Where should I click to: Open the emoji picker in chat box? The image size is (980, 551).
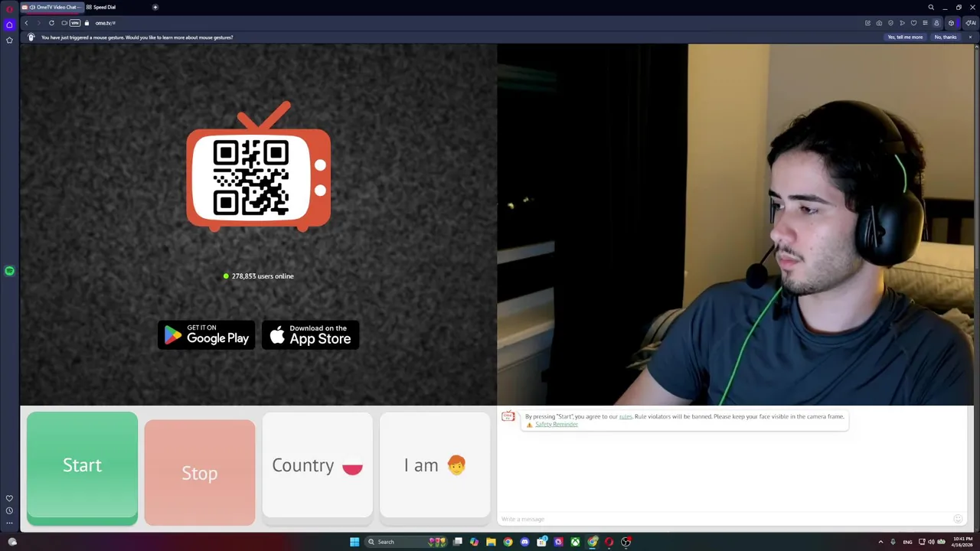[x=958, y=519]
